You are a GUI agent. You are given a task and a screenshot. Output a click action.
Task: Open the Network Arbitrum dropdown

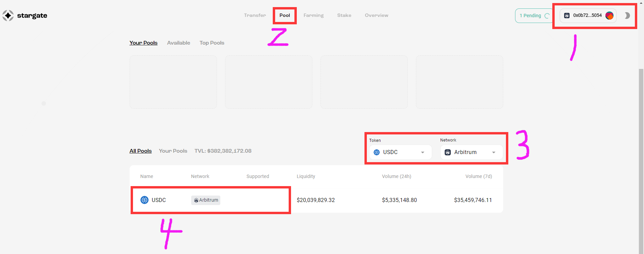click(471, 152)
